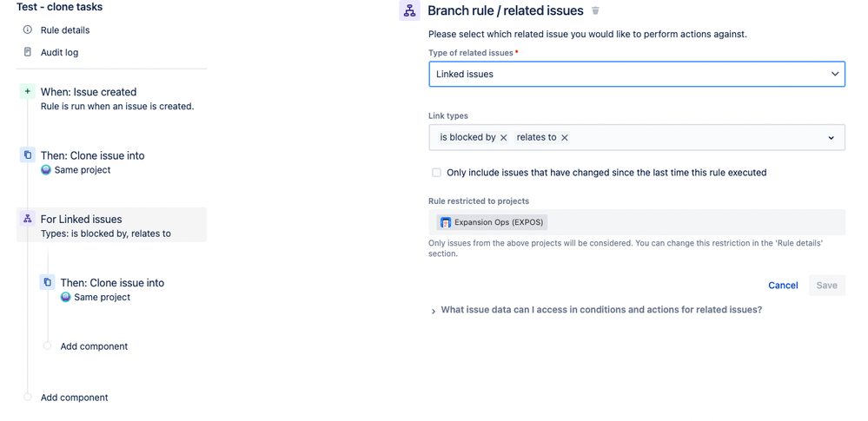Expand the Link types dropdown arrow
868x421 pixels.
[831, 138]
